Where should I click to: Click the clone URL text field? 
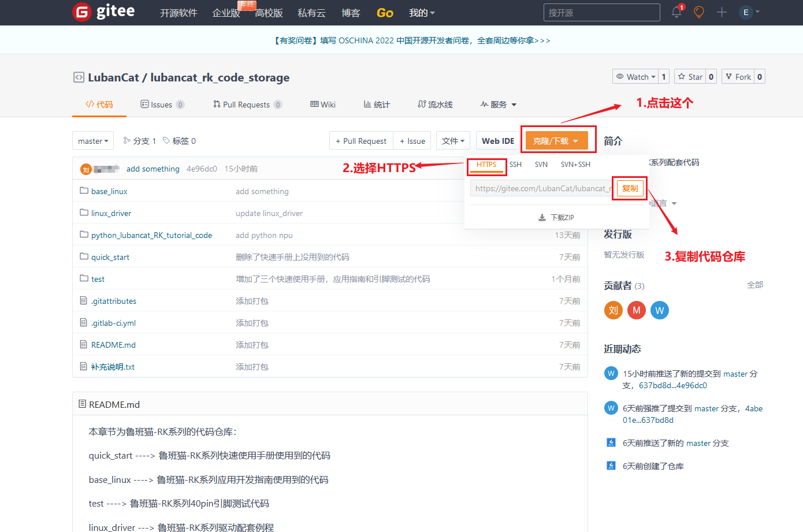pyautogui.click(x=542, y=188)
